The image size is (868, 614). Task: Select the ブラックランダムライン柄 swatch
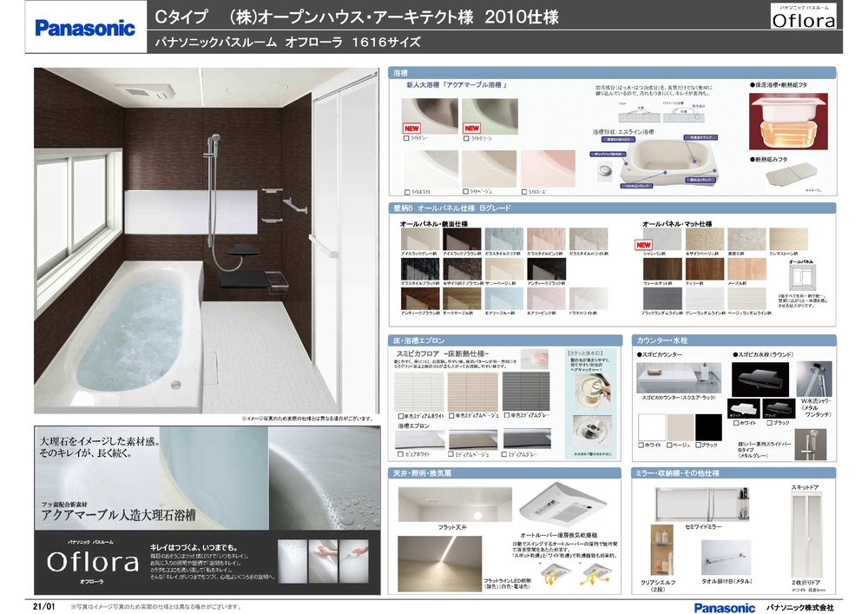(662, 299)
